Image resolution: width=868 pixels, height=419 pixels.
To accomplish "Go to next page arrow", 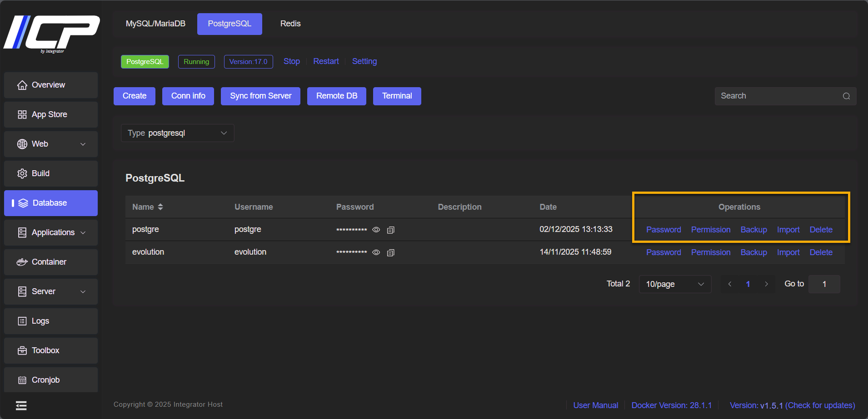I will point(766,284).
